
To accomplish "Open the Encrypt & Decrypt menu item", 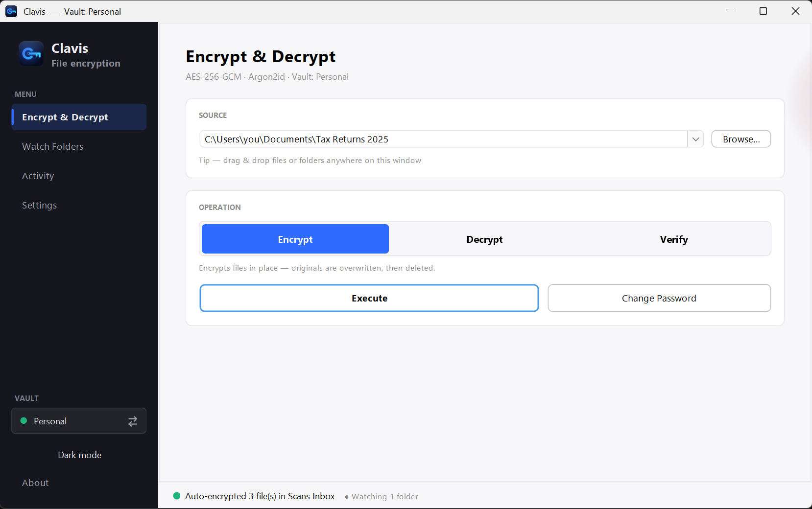I will [79, 117].
